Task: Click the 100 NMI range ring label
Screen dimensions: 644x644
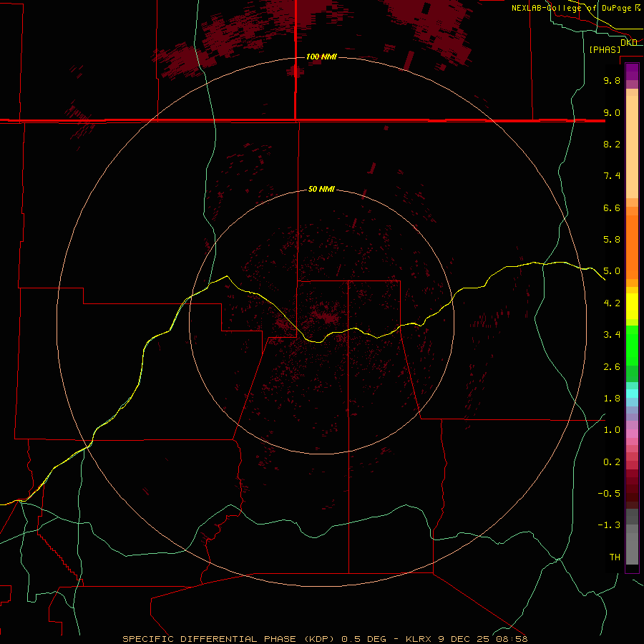Action: 321,57
